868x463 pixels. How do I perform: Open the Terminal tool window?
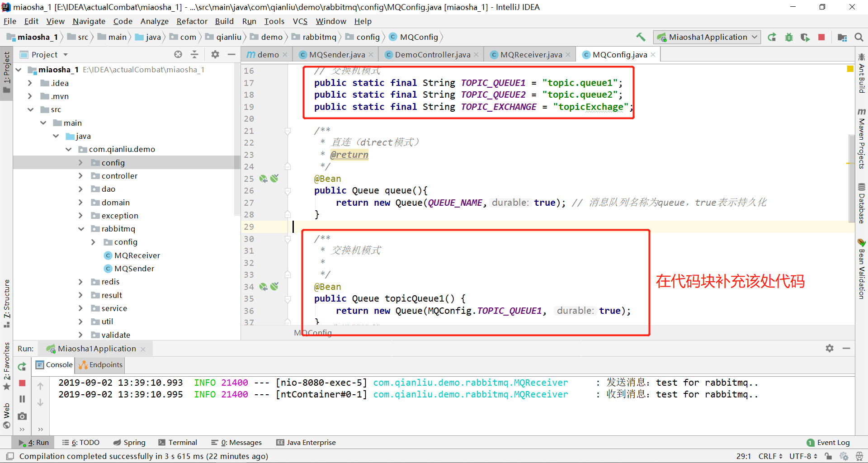[178, 442]
